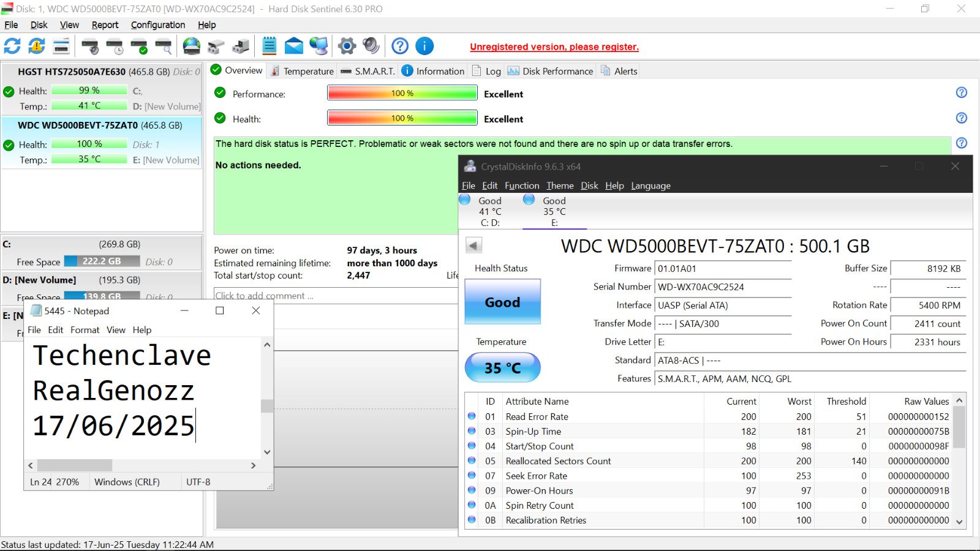
Task: Switch to the Information tab
Action: pos(433,71)
